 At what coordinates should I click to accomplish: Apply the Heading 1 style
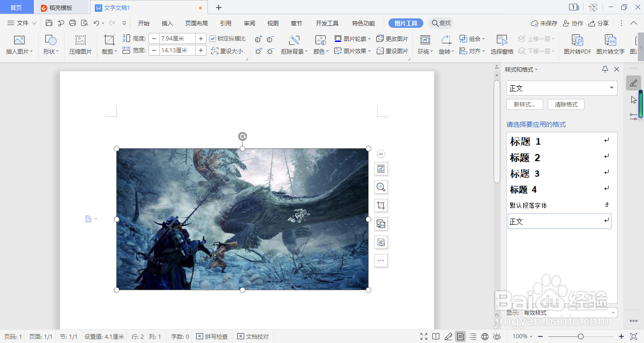(560, 141)
